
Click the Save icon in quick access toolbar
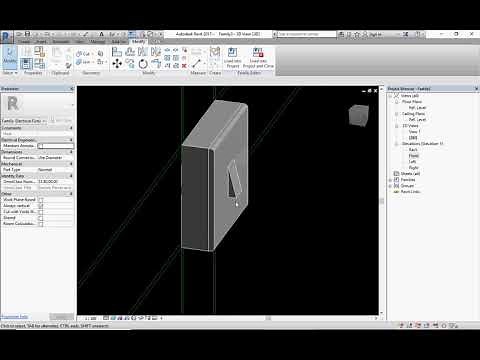pos(27,34)
